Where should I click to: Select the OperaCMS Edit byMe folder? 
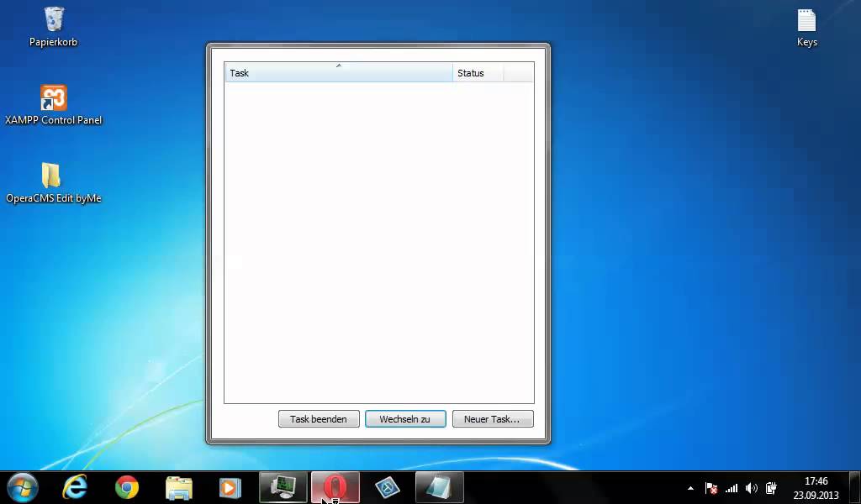click(53, 183)
